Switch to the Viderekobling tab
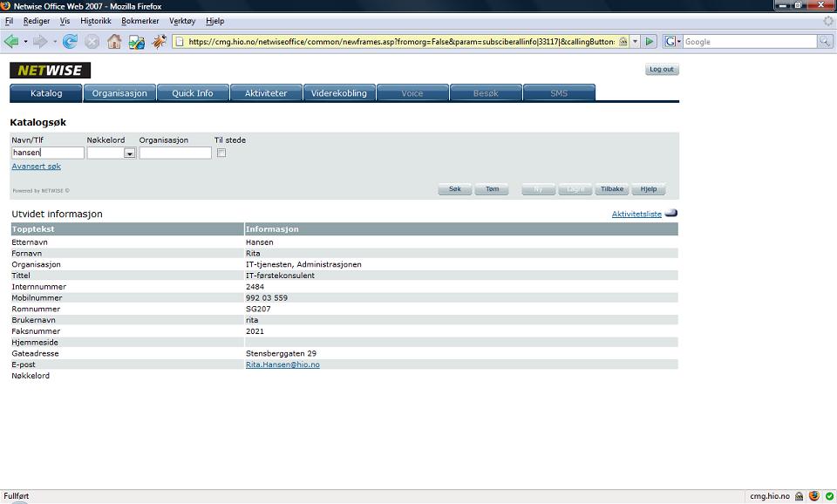 point(339,93)
